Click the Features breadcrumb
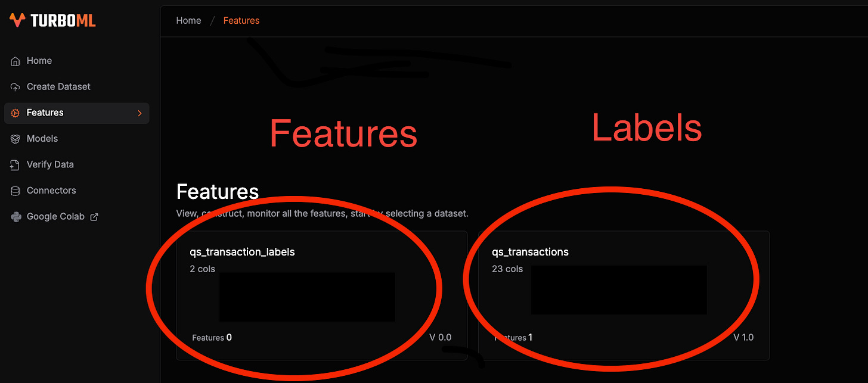The height and width of the screenshot is (383, 868). coord(241,20)
